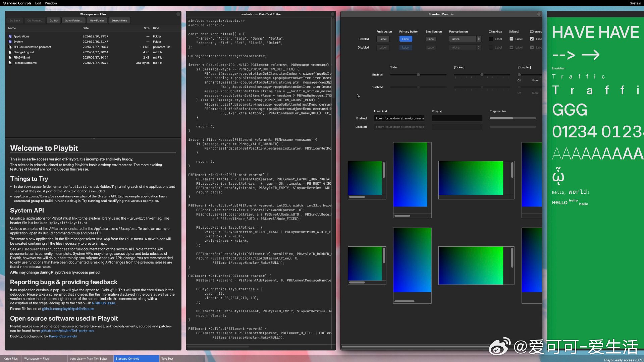This screenshot has width=644, height=362.
Task: Sort files by the Name column header
Action: (12, 28)
